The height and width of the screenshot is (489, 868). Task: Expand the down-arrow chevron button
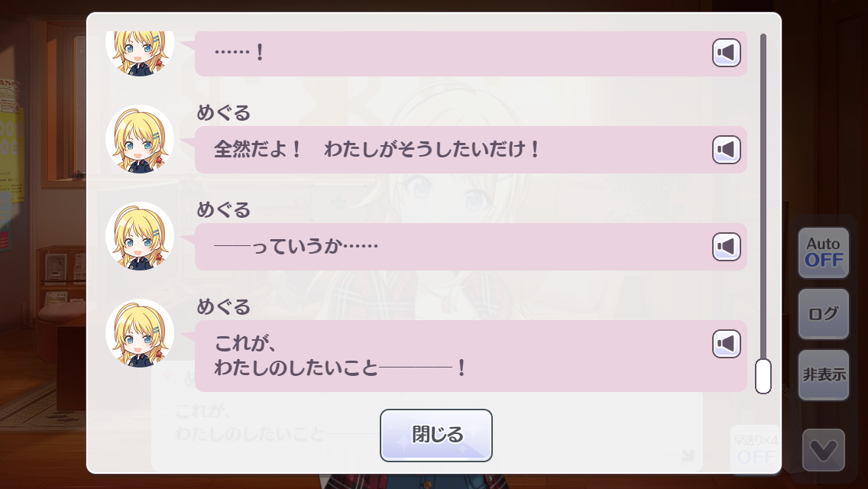(x=823, y=450)
